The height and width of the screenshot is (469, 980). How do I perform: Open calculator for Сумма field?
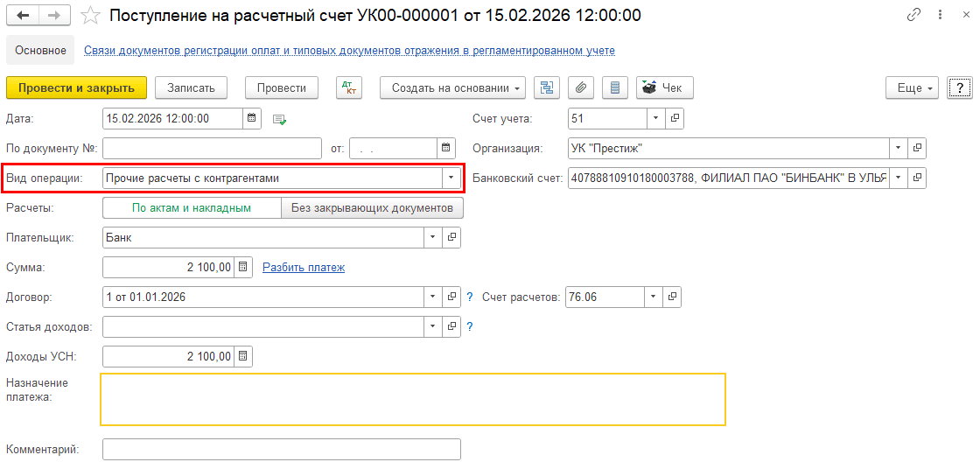tap(244, 267)
